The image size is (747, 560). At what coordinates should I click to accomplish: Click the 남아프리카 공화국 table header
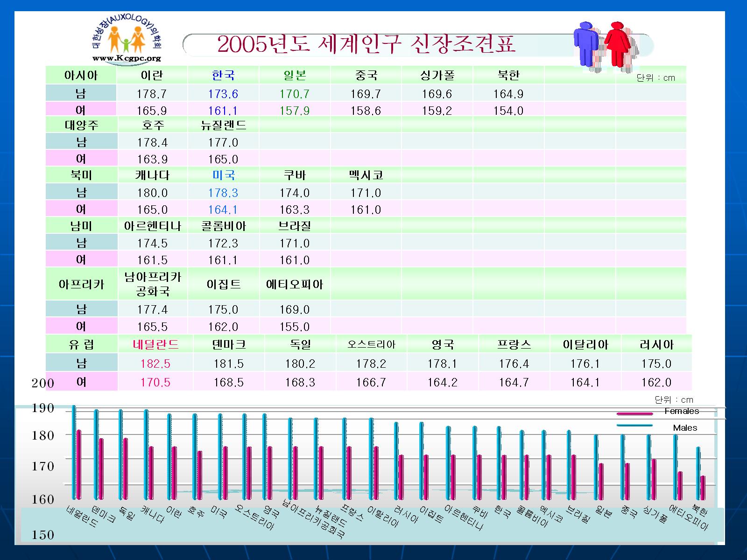tap(152, 284)
